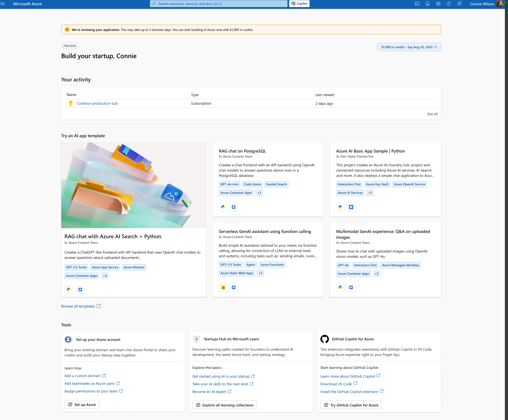Screen dimensions: 508x420
Task: Expand +4 tags on RAG Azure AI Search card
Action: click(x=105, y=276)
